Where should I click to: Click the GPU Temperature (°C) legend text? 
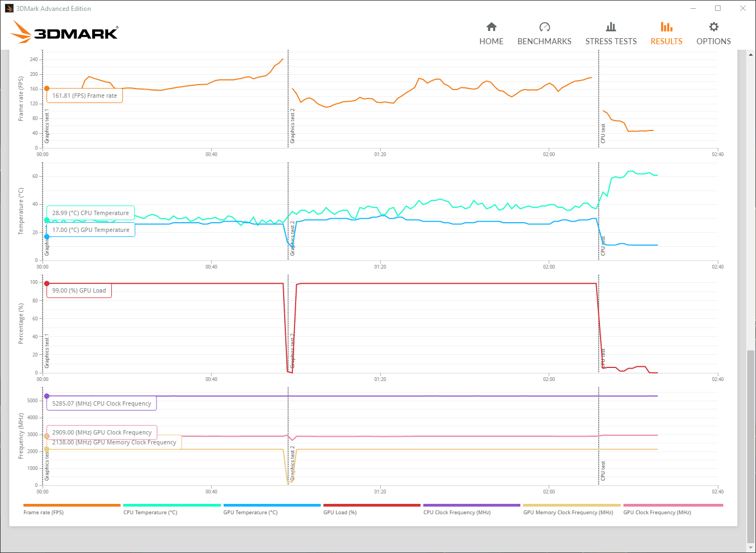[250, 513]
